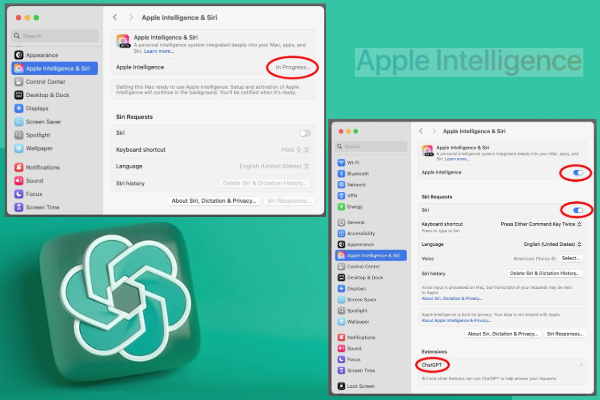Open the Hold keyboard shortcut dropdown
The height and width of the screenshot is (400, 600).
tap(295, 150)
